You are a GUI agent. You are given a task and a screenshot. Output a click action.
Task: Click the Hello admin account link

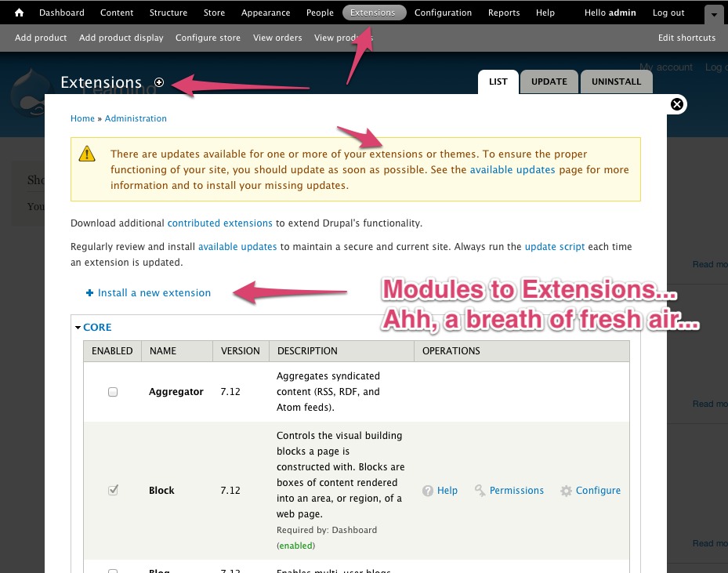pos(610,13)
